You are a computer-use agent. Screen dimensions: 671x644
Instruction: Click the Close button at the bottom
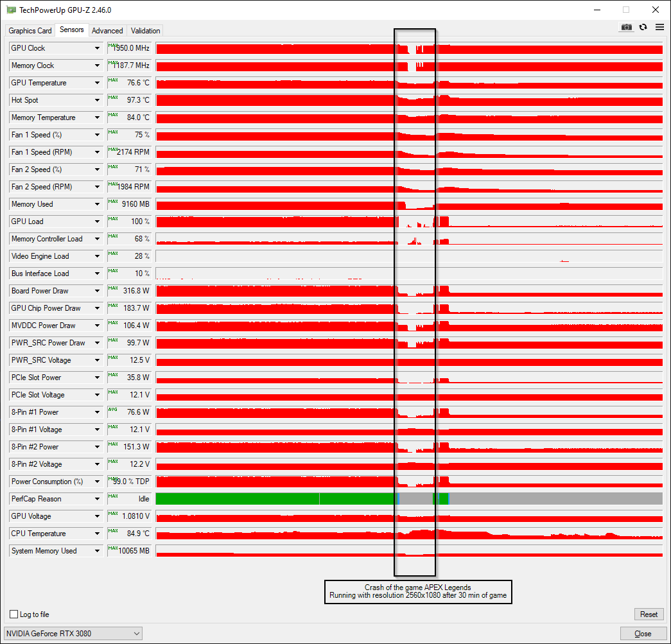(x=643, y=634)
